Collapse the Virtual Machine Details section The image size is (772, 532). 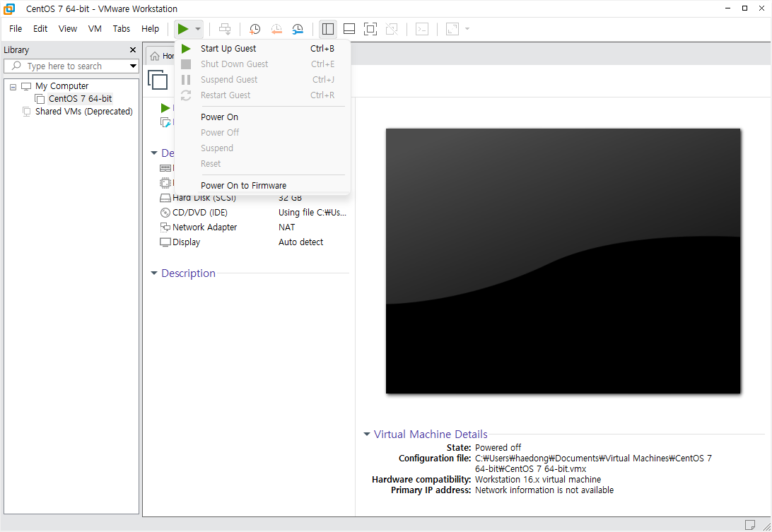[x=367, y=434]
